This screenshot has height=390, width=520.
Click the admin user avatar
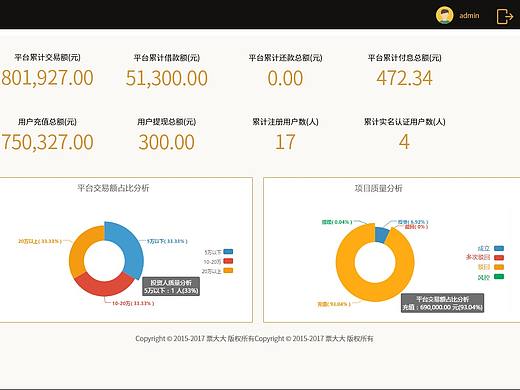point(445,15)
